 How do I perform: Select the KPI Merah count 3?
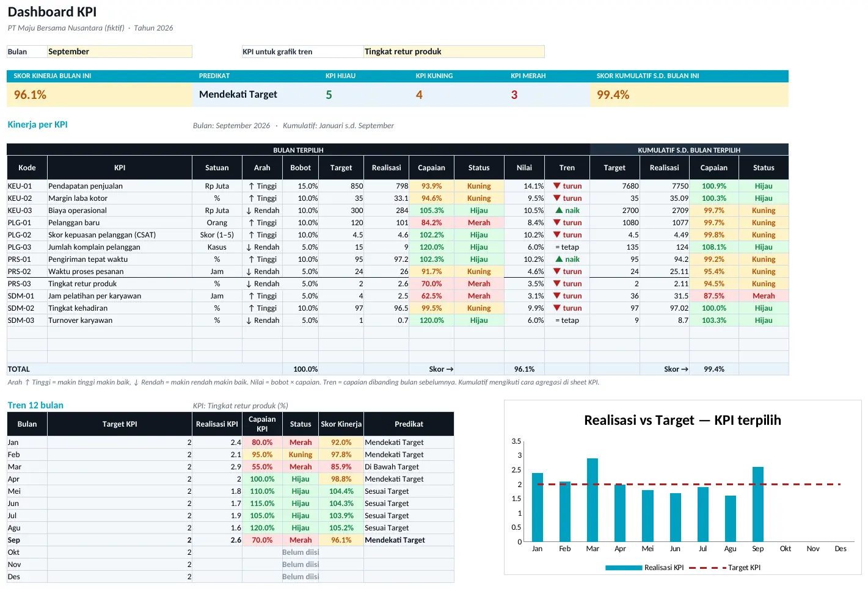[x=514, y=95]
